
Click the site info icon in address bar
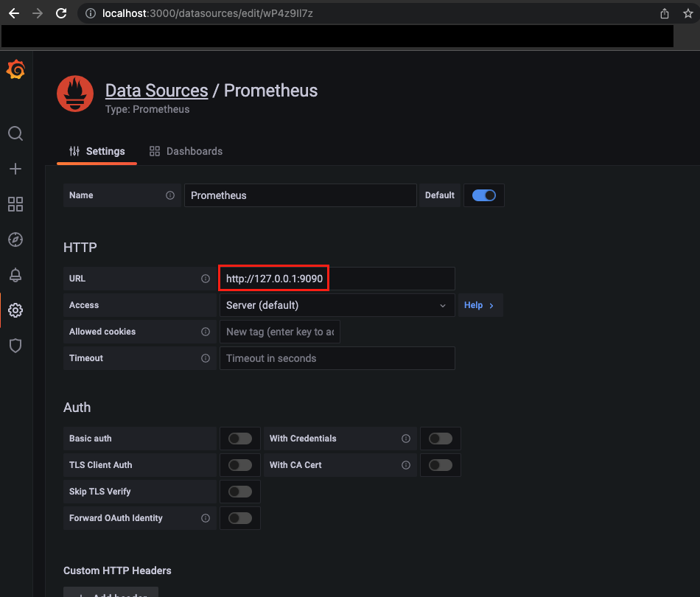point(91,13)
